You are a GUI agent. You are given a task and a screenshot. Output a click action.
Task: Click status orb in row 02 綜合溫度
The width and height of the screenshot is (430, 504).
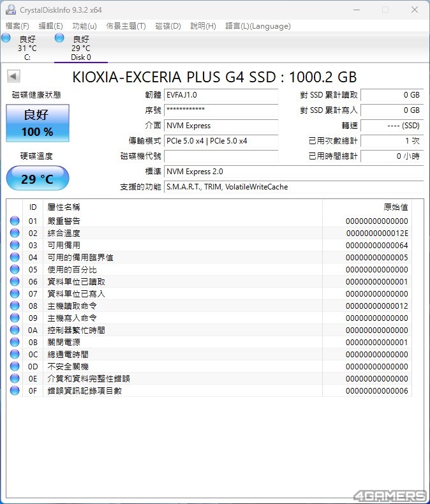[15, 233]
